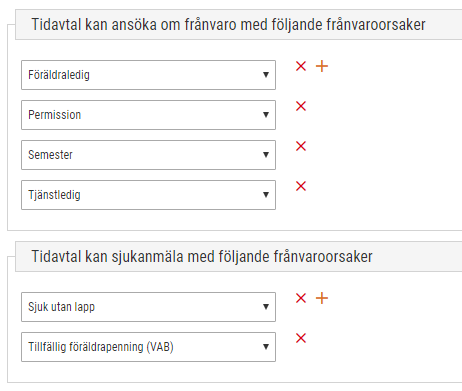Expand the Tillfällig föräldrapenning (VAB) dropdown
The image size is (462, 391).
[148, 347]
